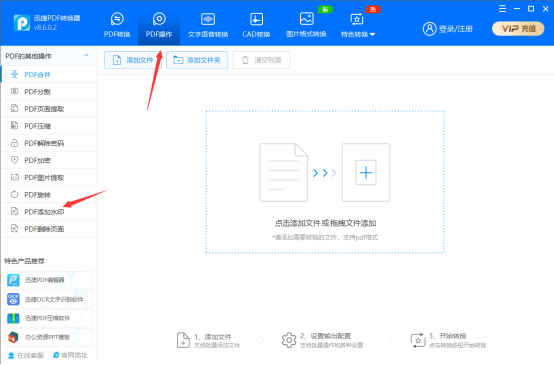Click PDF图片提取 image icon
The image size is (554, 365).
click(14, 177)
